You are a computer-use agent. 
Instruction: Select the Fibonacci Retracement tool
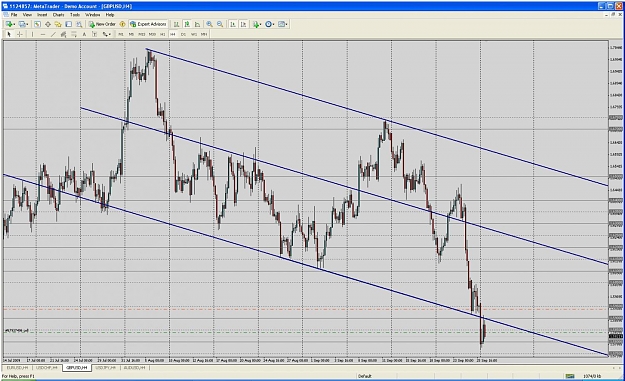pyautogui.click(x=74, y=34)
